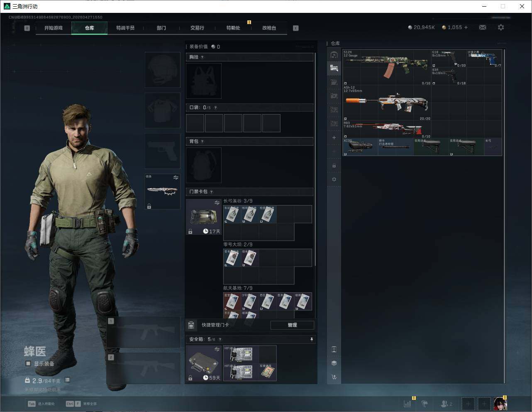The image size is (532, 412).
Task: Click the sort icon at the warehouse sidebar bottom
Action: pos(334,377)
